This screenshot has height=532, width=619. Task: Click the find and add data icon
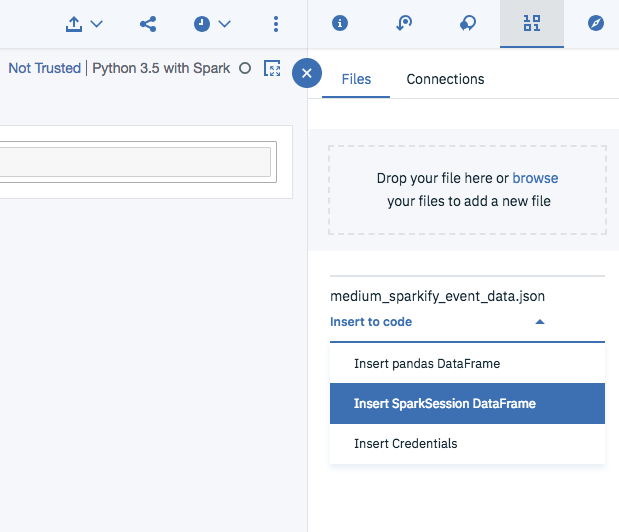(x=532, y=23)
